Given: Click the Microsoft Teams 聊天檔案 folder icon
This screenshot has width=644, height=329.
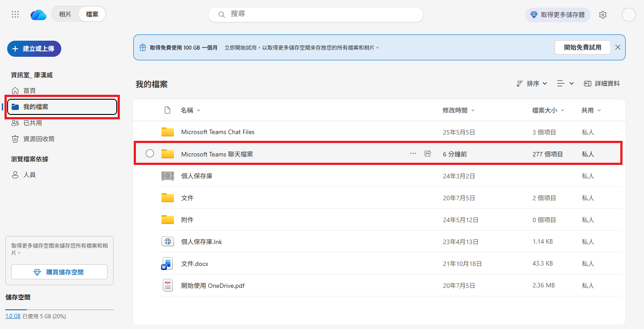Looking at the screenshot, I should click(168, 154).
